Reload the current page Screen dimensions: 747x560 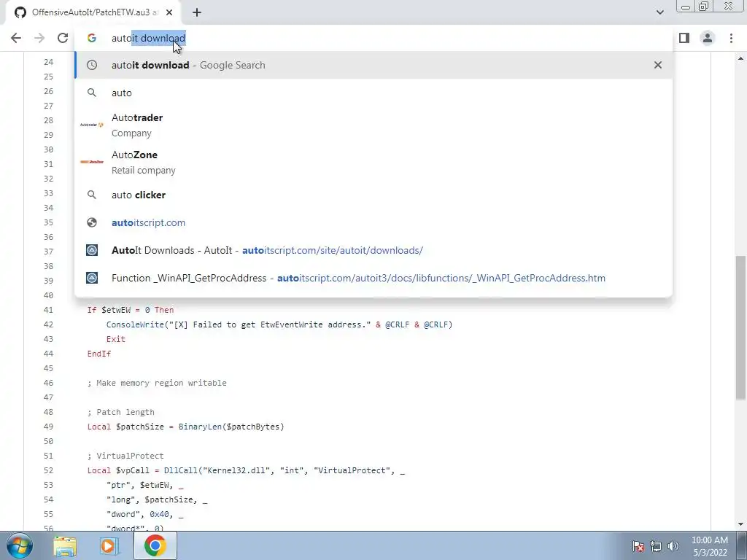click(x=63, y=38)
